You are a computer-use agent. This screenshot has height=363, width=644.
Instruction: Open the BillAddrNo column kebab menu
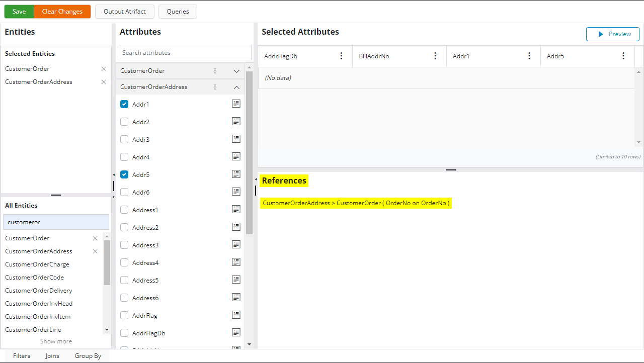point(435,56)
